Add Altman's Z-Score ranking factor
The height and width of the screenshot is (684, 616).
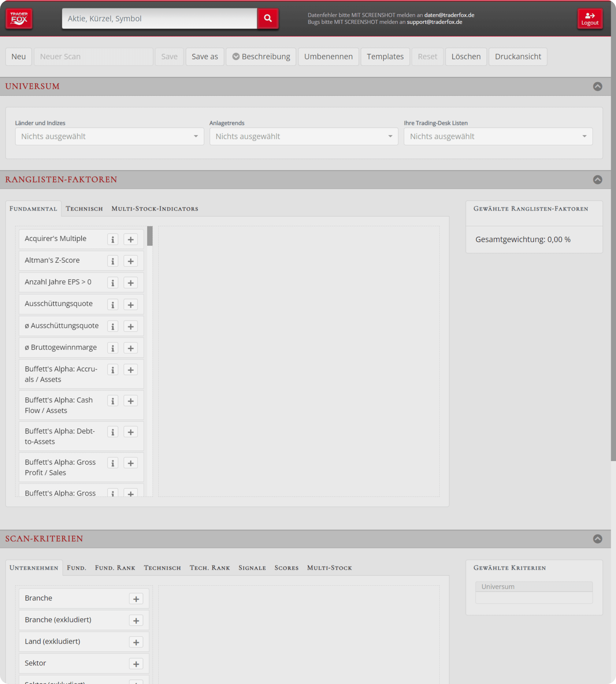pos(131,261)
